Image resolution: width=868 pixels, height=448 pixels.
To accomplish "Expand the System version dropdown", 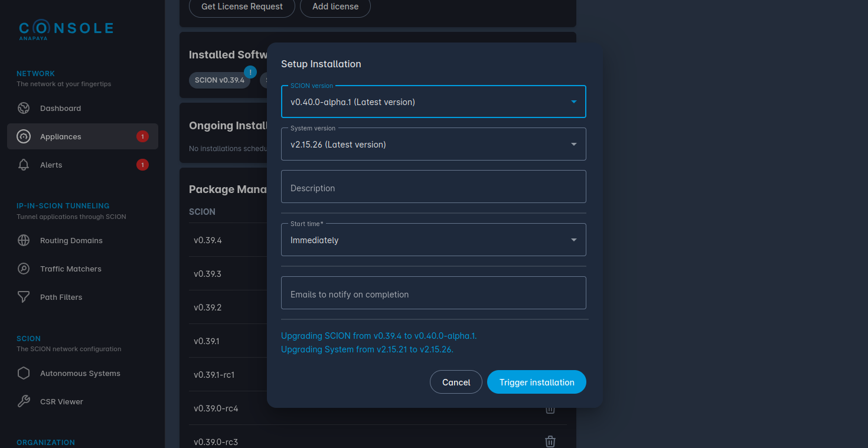I will [433, 145].
